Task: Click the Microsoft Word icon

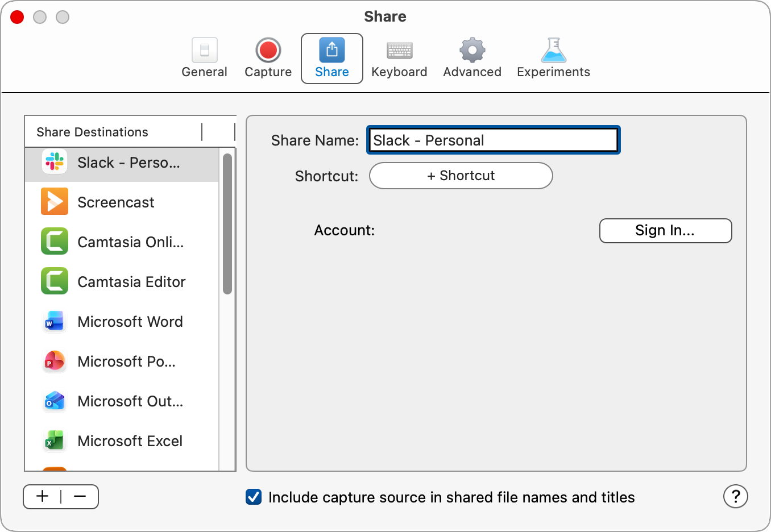Action: point(55,321)
